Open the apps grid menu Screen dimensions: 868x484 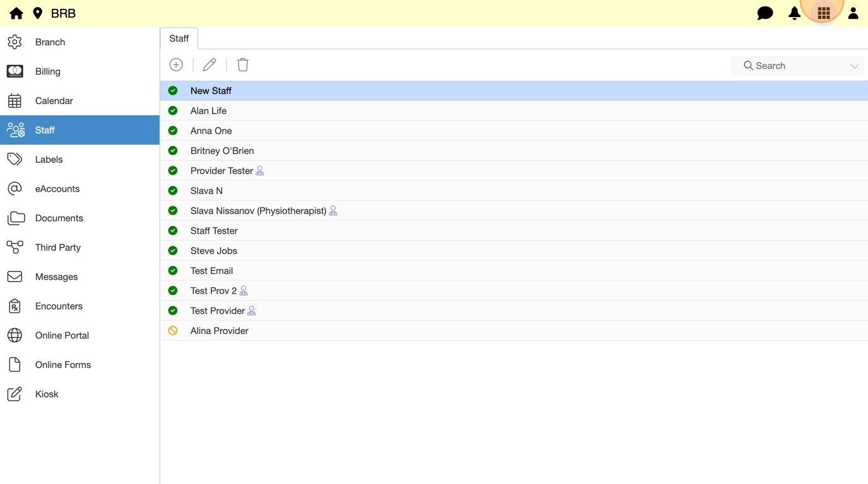pos(823,13)
